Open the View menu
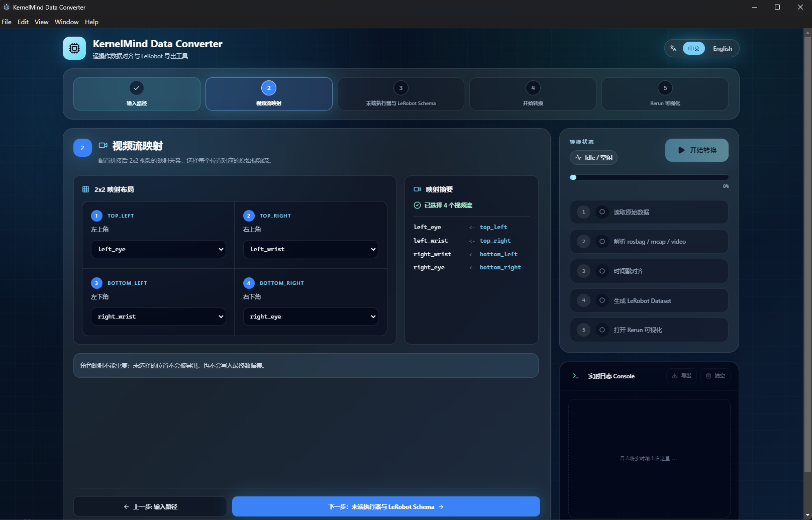812x520 pixels. pyautogui.click(x=41, y=22)
